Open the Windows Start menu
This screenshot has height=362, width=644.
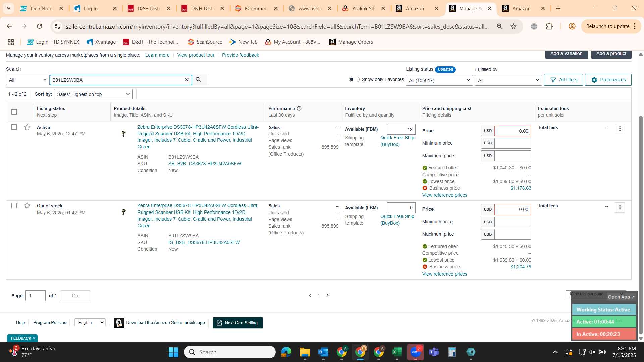tap(173, 352)
